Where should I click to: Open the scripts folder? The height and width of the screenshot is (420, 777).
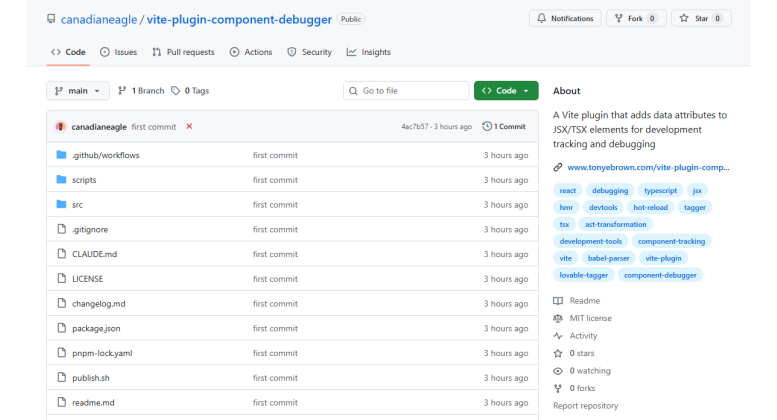(x=84, y=180)
